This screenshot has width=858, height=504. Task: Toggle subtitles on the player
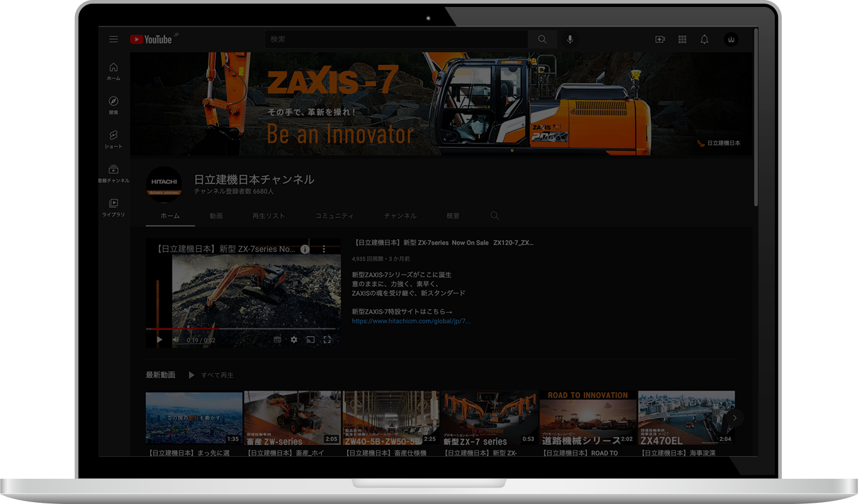[277, 340]
